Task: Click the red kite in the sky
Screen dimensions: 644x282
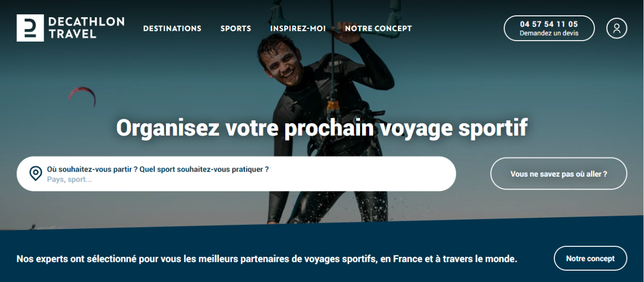Action: [82, 95]
